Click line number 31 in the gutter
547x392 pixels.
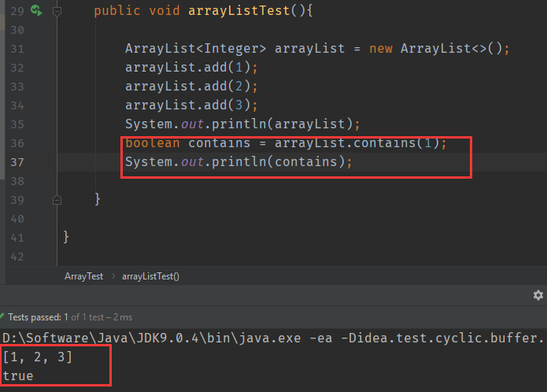point(17,49)
